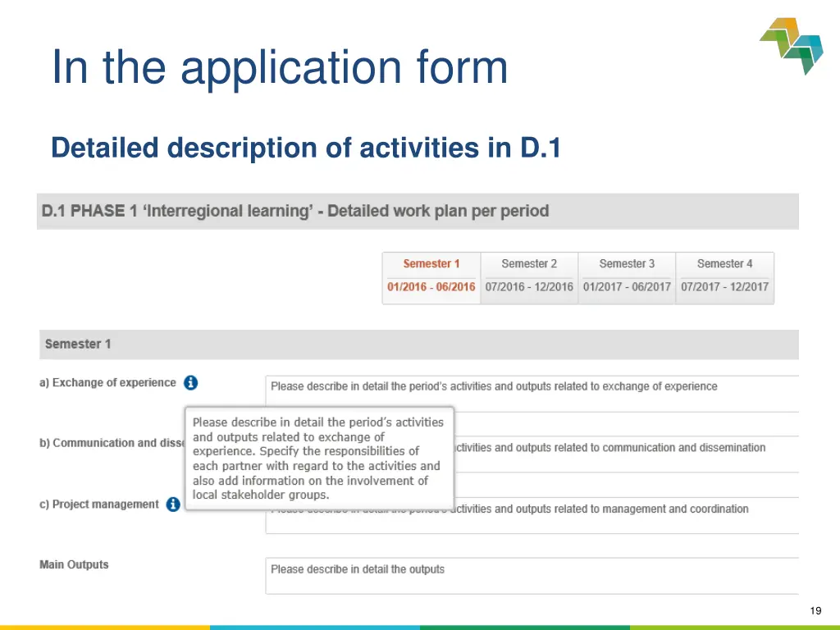Switch to the Semester 4 tab
The width and height of the screenshot is (840, 630).
pos(725,278)
